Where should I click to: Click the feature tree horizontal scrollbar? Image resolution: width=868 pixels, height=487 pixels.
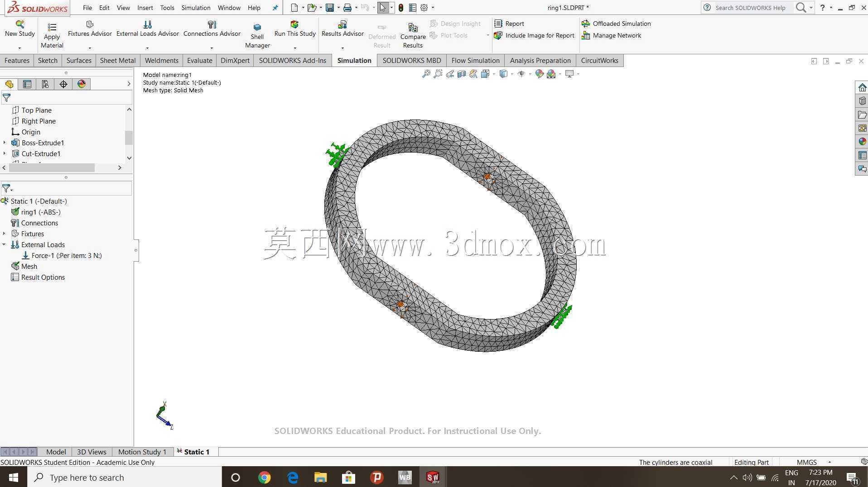click(x=52, y=167)
